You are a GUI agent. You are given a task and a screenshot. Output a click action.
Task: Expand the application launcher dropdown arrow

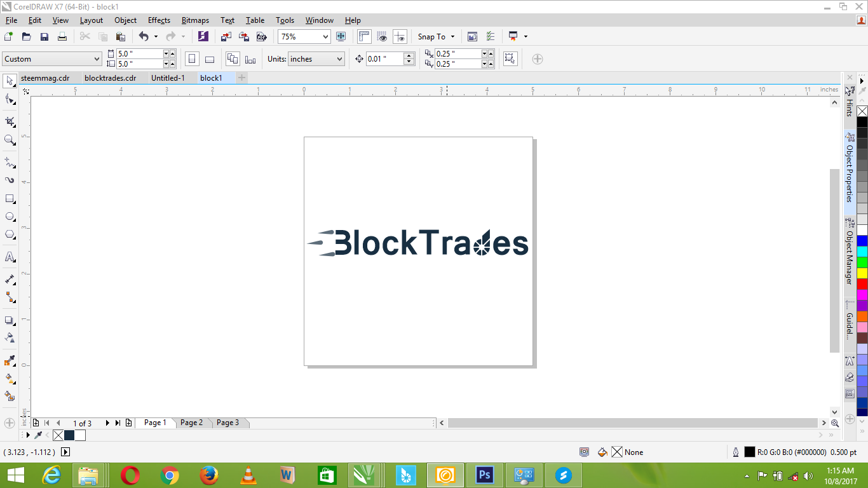click(x=526, y=37)
